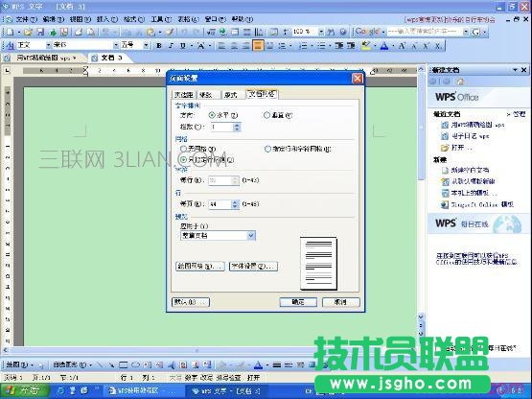Open the 文件 File menu

coord(26,19)
